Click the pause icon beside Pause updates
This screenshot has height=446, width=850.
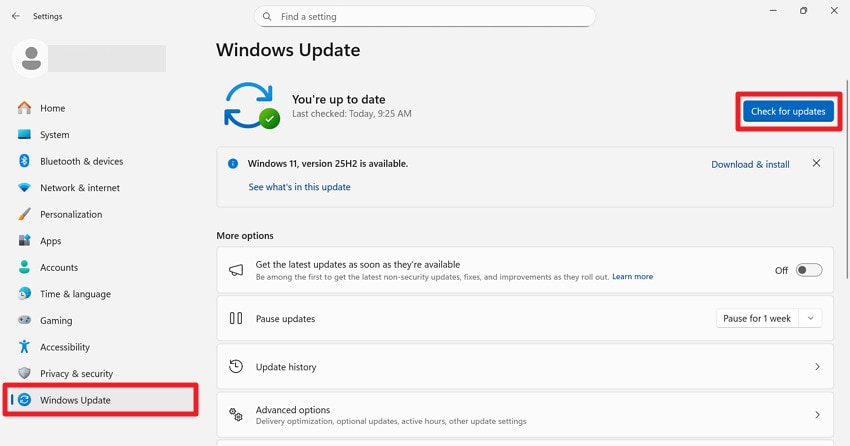click(236, 318)
